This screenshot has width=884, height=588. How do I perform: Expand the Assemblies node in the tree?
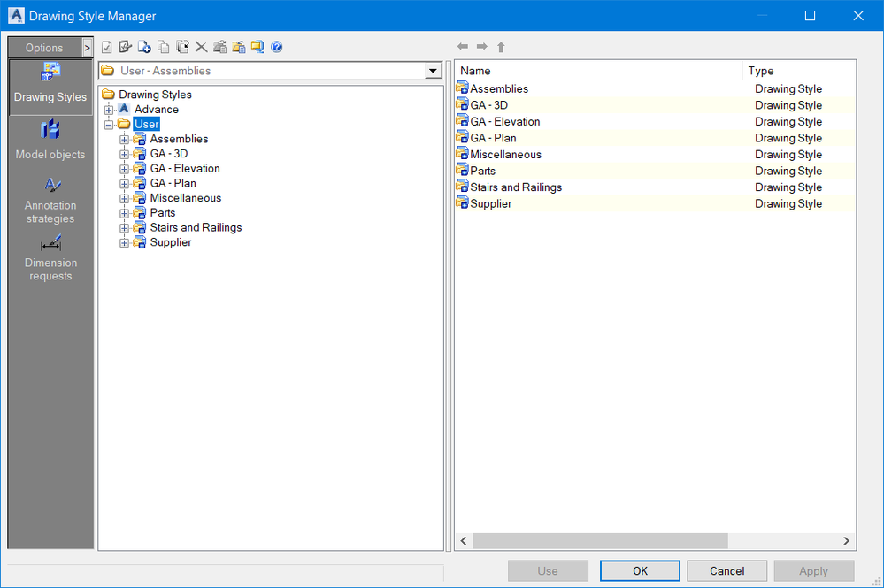(124, 139)
